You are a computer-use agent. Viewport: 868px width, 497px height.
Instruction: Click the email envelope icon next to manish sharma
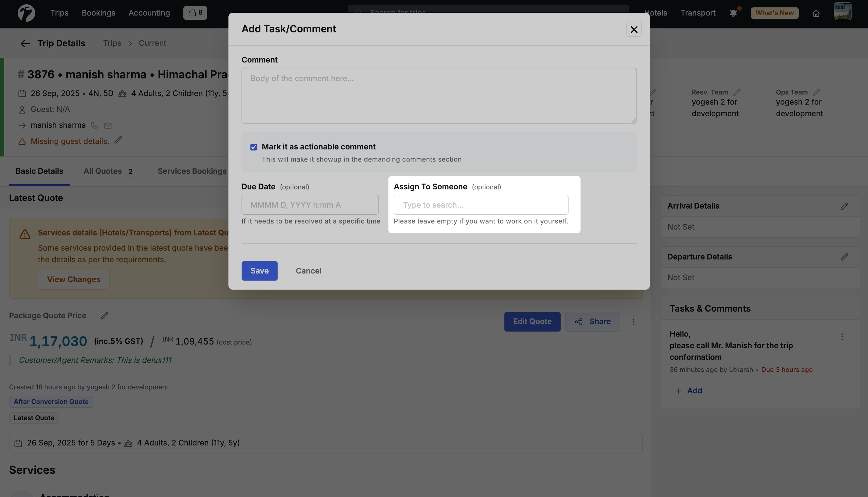(108, 126)
